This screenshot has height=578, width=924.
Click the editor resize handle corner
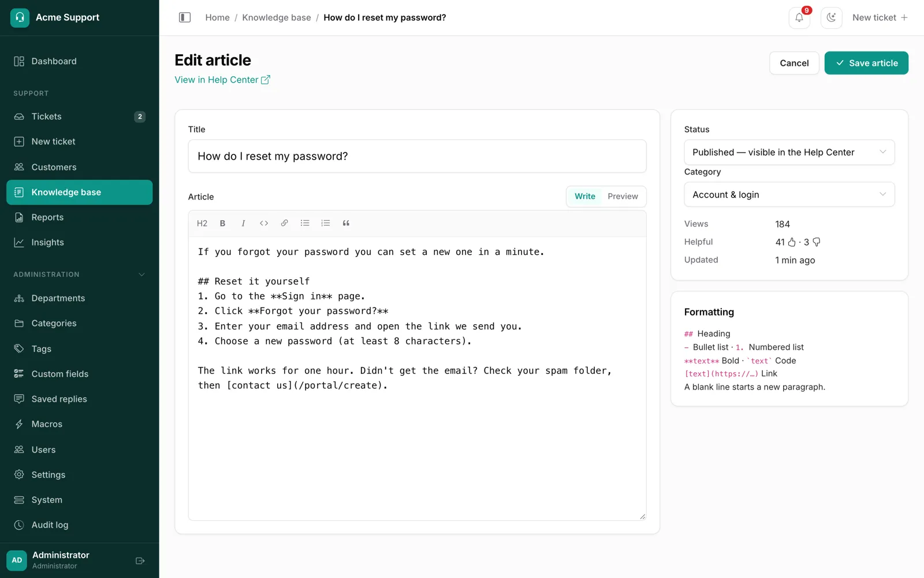[x=642, y=516]
